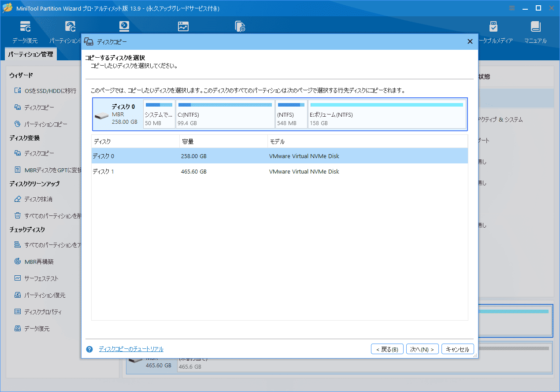
Task: Select OSをSSD/HDDに移行 in the wizard sidebar
Action: [45, 91]
